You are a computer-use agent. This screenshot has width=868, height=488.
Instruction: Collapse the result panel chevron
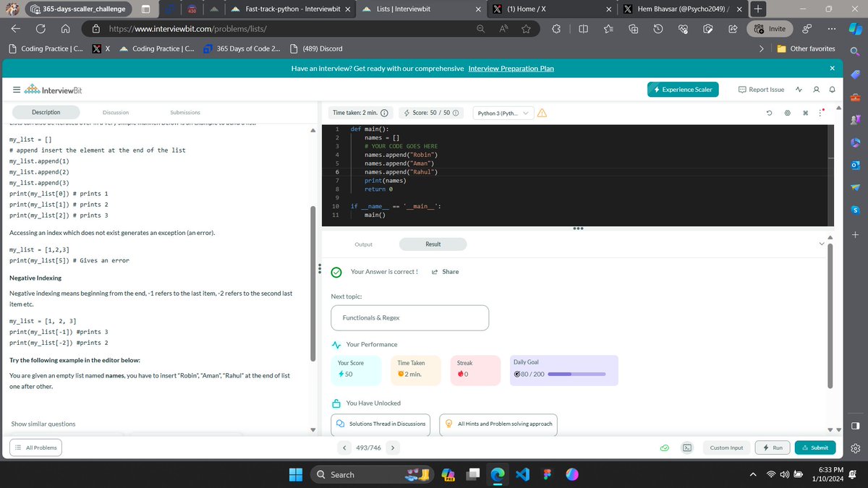coord(821,244)
